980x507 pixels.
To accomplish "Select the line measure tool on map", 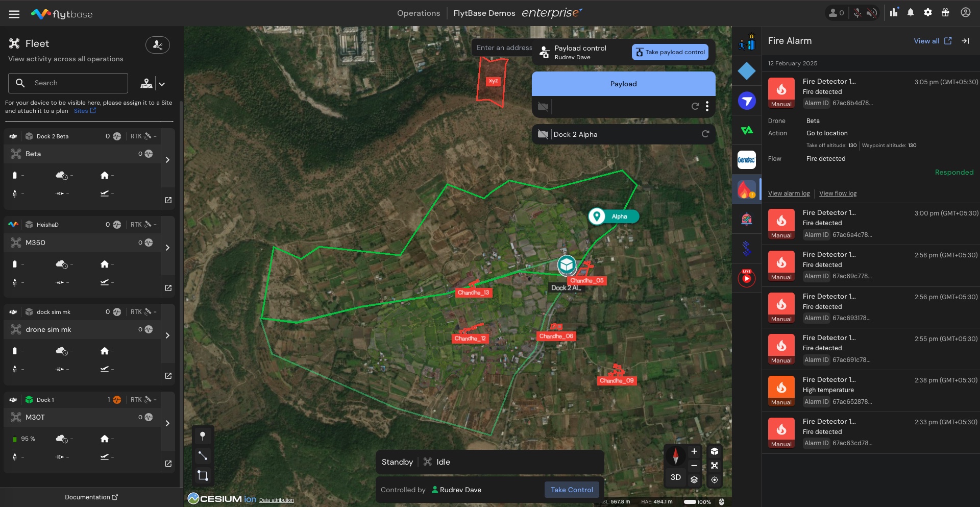I will [203, 455].
